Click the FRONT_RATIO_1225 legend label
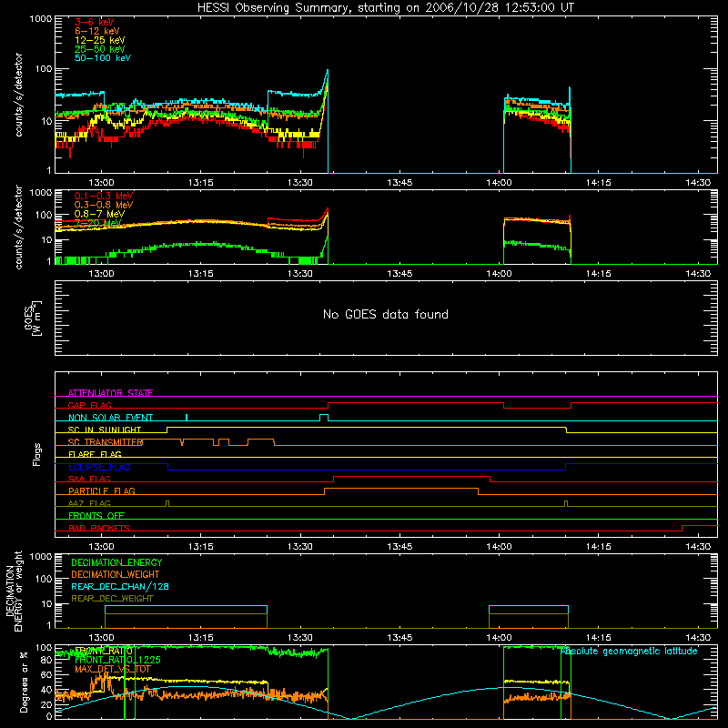The width and height of the screenshot is (728, 728). coord(117,660)
